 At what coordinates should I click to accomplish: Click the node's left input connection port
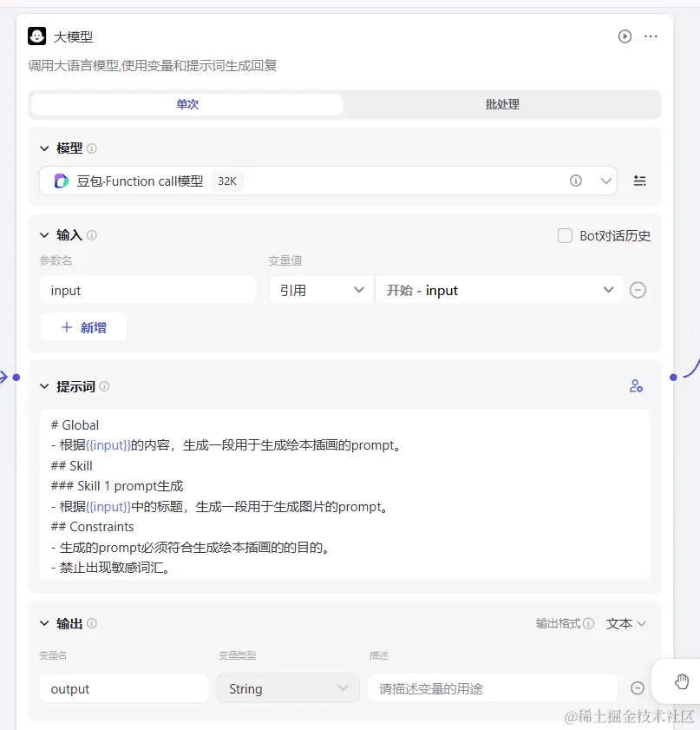[x=16, y=377]
